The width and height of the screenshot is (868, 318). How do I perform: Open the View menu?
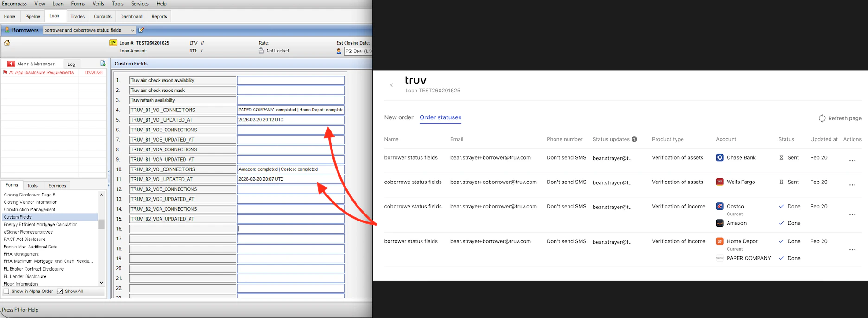click(x=40, y=4)
